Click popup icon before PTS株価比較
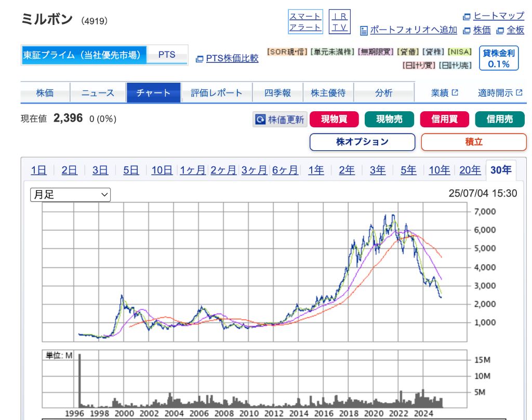The width and height of the screenshot is (532, 420). tap(199, 59)
